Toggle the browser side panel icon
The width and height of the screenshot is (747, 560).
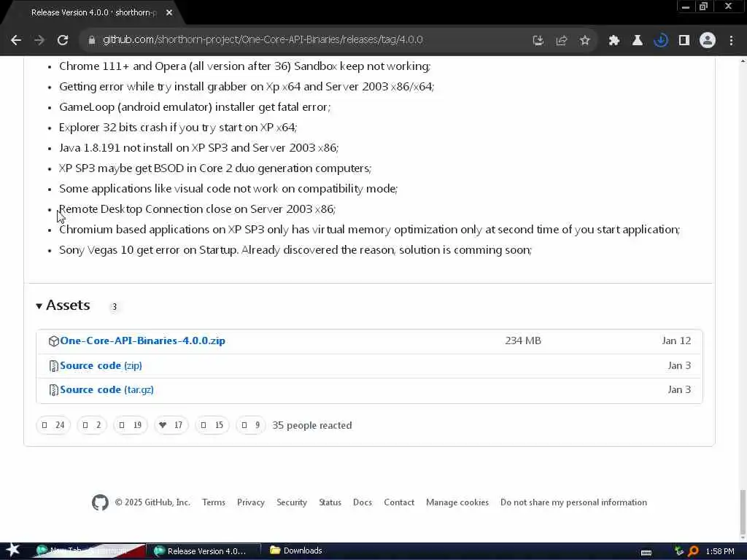point(684,41)
